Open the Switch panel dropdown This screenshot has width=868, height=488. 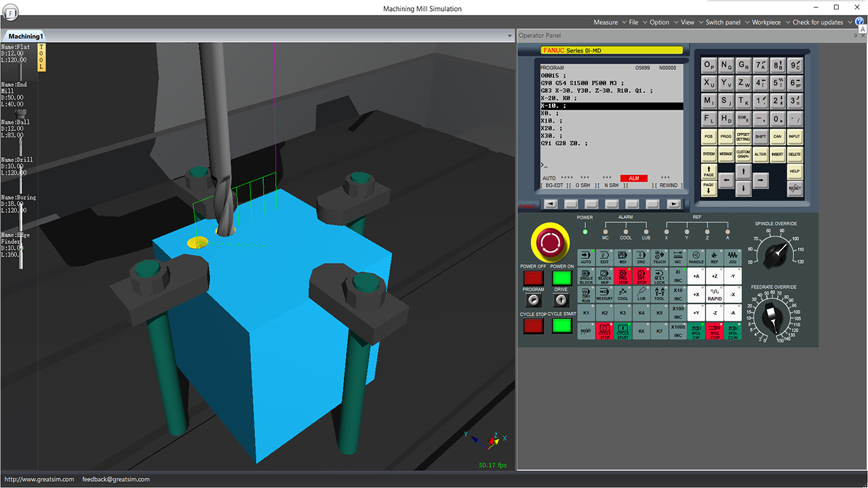[723, 22]
